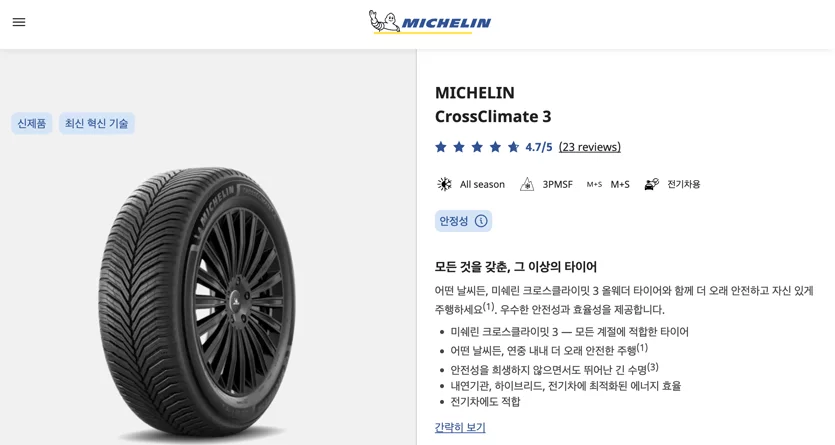
Task: Click the MICHELIN CrossClimate 3 product title
Action: [x=493, y=104]
